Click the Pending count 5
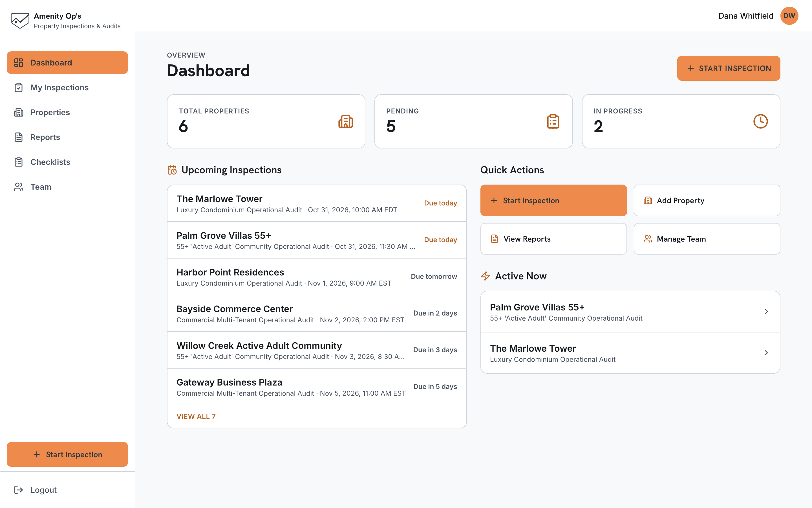Viewport: 812px width, 508px height. 391,126
